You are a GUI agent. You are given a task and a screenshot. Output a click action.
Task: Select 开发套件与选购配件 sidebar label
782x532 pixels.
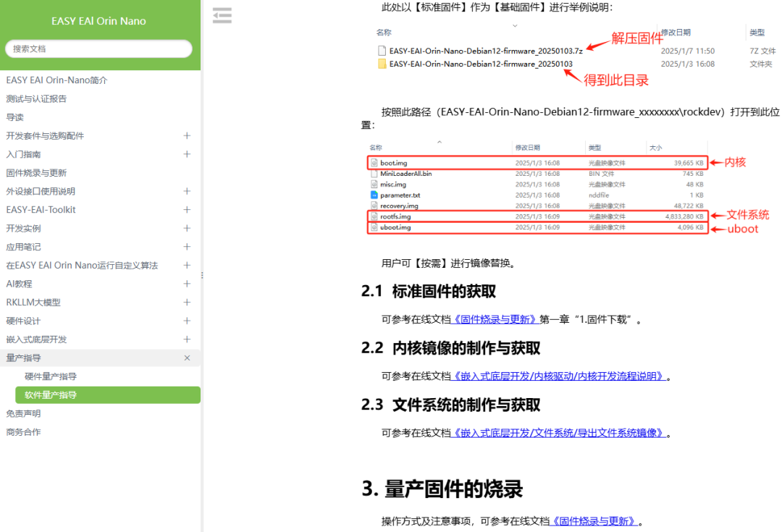[45, 135]
